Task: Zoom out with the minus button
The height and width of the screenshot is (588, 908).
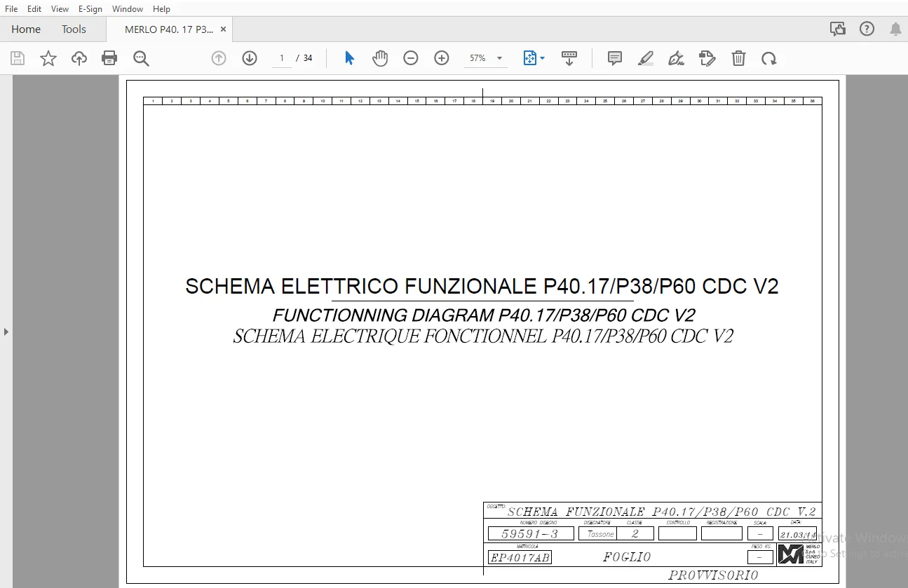Action: point(411,58)
